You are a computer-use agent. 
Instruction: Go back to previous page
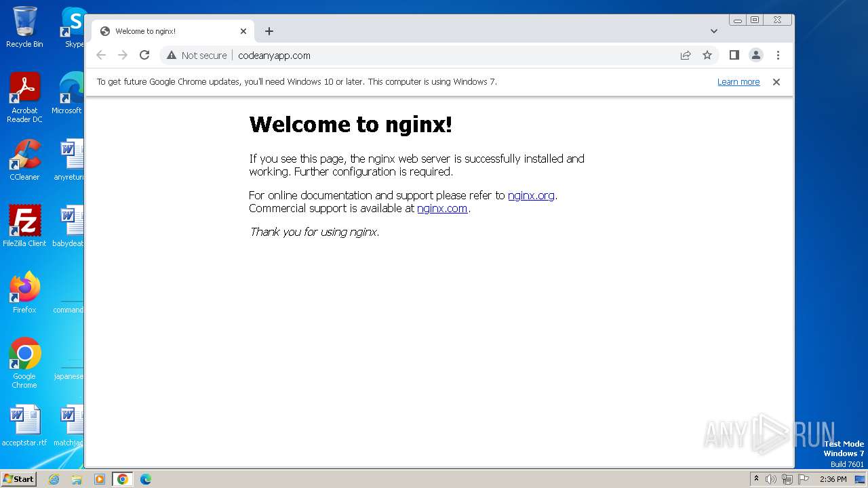[101, 56]
